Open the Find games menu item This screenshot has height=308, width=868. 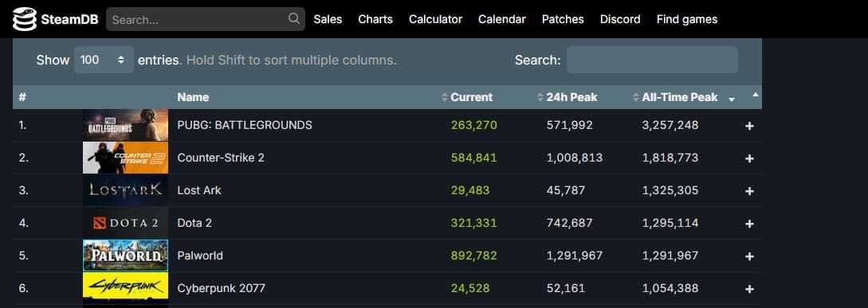click(687, 19)
